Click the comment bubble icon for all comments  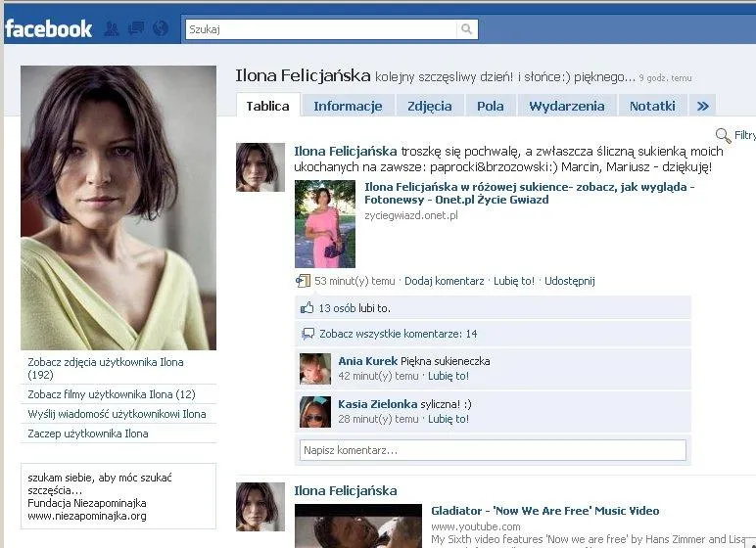tap(307, 334)
